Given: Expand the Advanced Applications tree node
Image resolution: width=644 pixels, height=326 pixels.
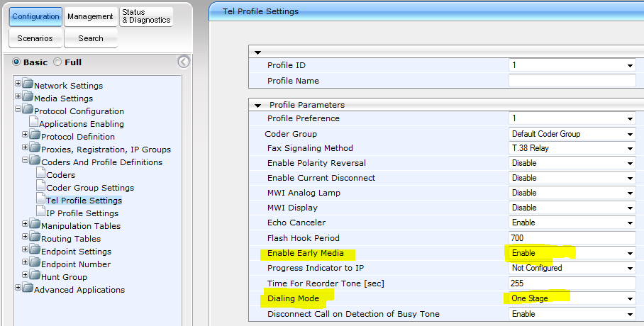Looking at the screenshot, I should pyautogui.click(x=18, y=288).
